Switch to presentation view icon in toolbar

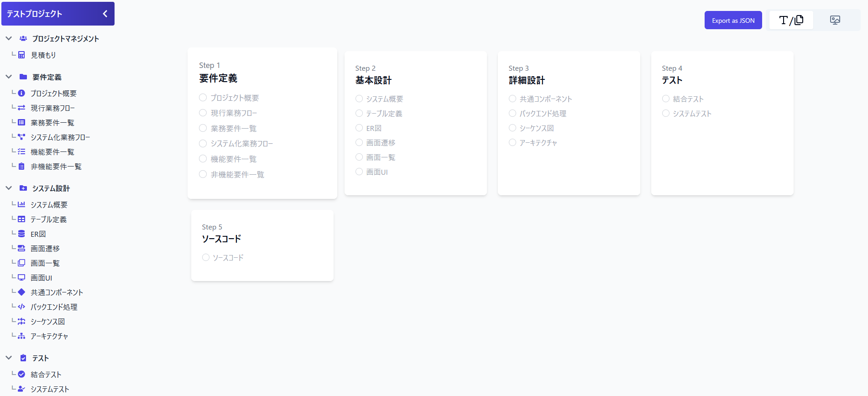[835, 20]
